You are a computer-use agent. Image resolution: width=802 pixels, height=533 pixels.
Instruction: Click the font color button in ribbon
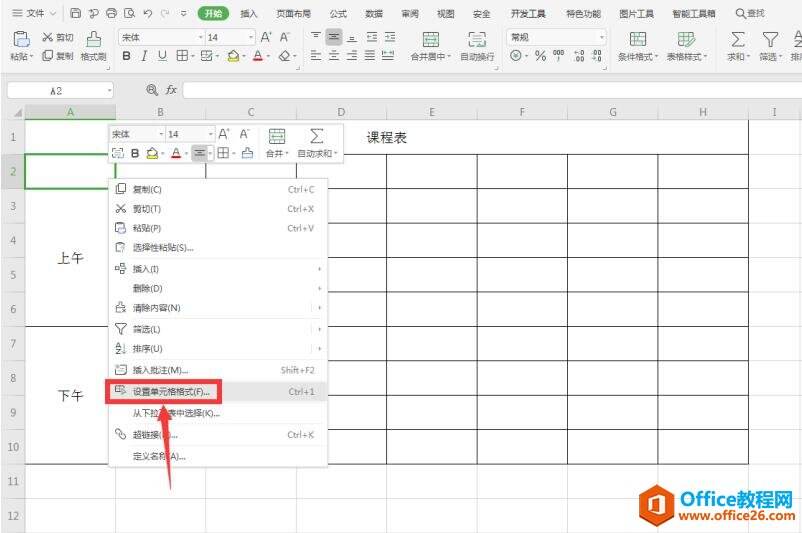coord(257,56)
